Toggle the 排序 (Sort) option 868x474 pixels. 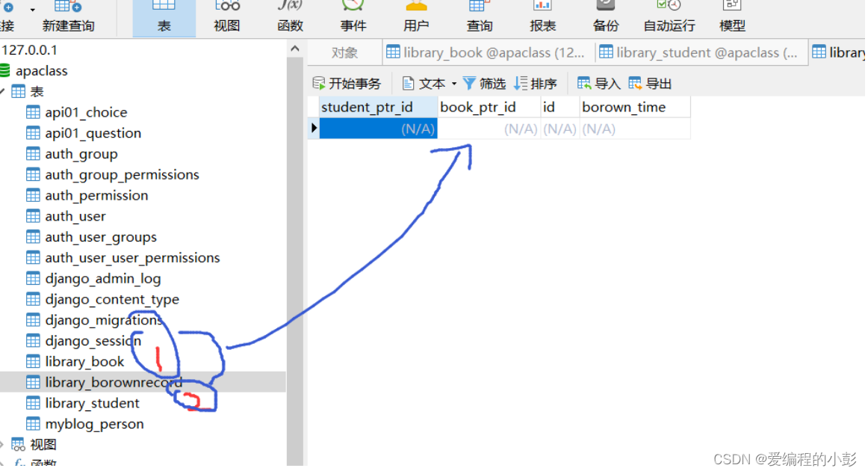(x=536, y=83)
